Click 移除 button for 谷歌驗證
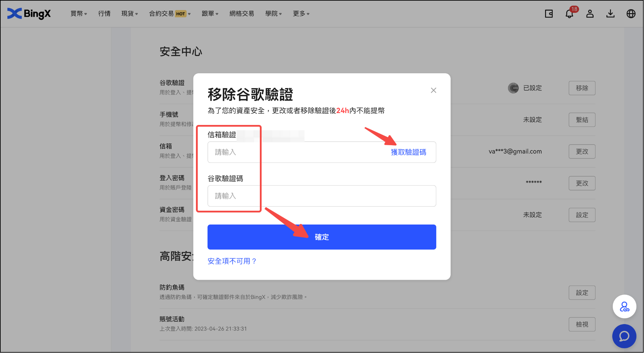644x353 pixels. pyautogui.click(x=582, y=88)
